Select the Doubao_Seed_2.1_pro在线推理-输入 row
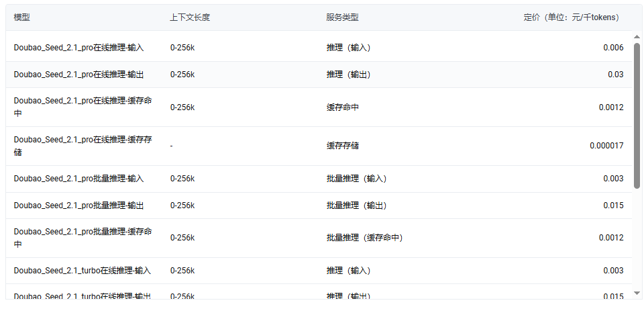Image resolution: width=644 pixels, height=315 pixels. click(x=319, y=48)
